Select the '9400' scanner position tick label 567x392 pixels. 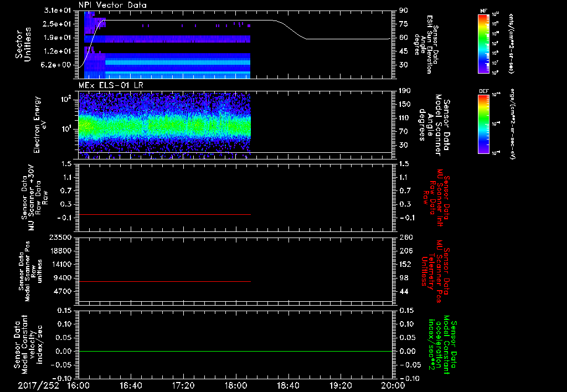(63, 278)
